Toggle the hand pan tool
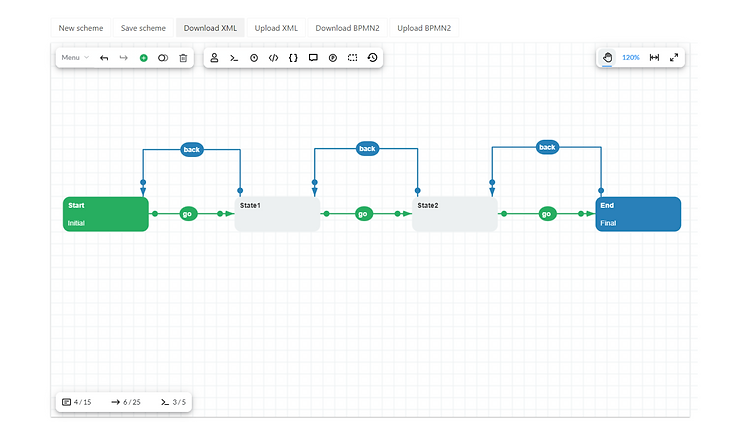This screenshot has width=740, height=422. pos(607,58)
